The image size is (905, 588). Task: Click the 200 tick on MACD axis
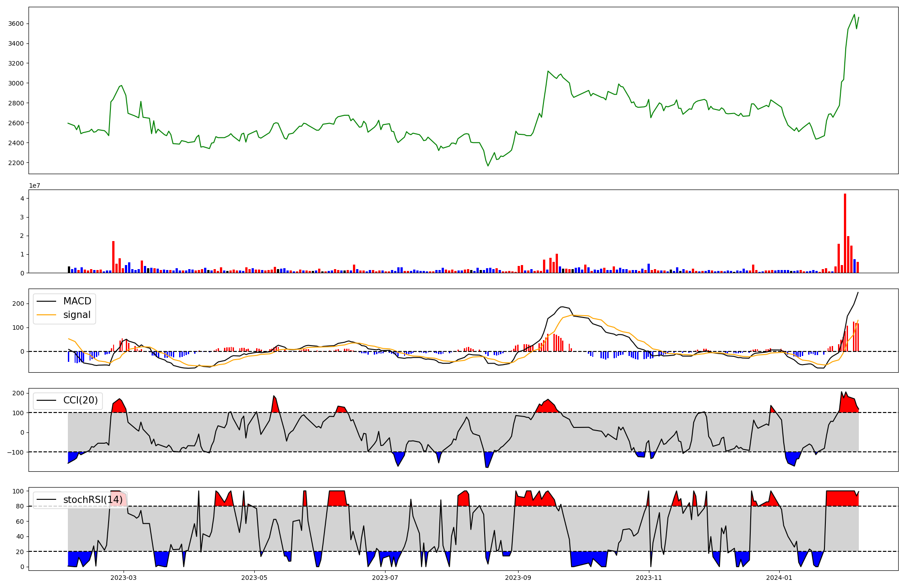click(18, 303)
